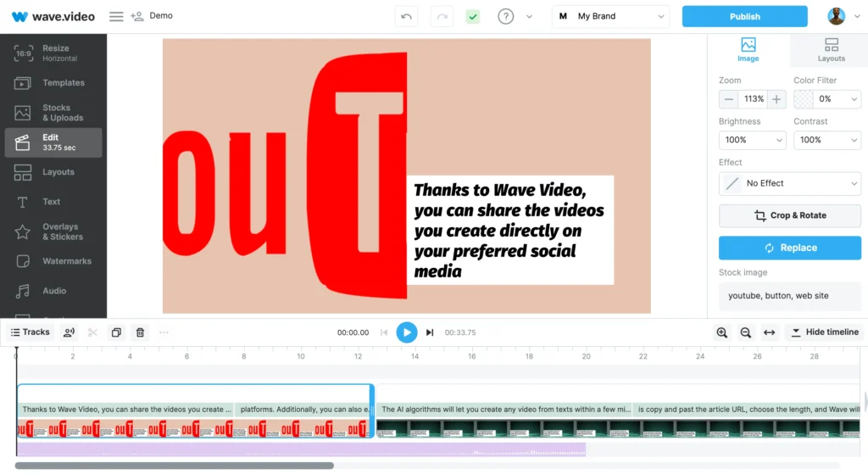This screenshot has height=474, width=868.
Task: Select the YouTube scene video clip
Action: pyautogui.click(x=194, y=428)
